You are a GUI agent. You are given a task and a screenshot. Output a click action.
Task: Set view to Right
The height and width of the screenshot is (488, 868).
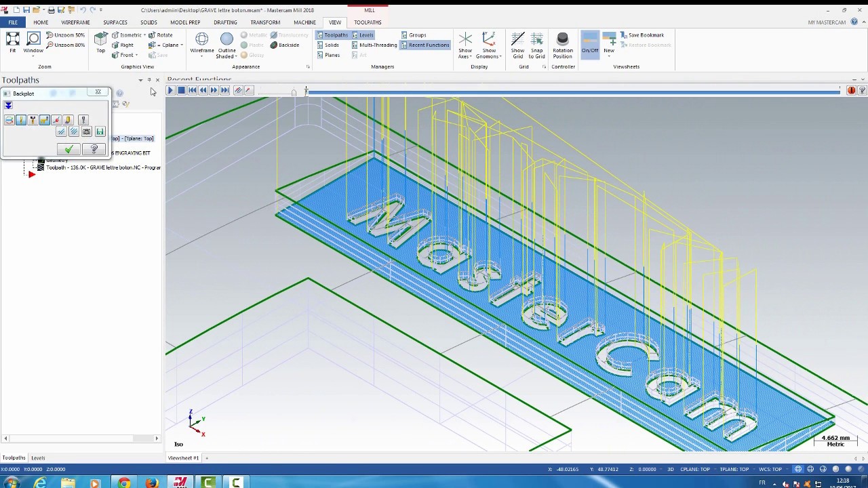[x=123, y=45]
